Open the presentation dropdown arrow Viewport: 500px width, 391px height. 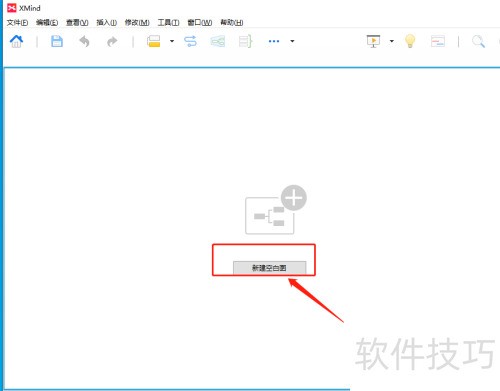pyautogui.click(x=392, y=41)
